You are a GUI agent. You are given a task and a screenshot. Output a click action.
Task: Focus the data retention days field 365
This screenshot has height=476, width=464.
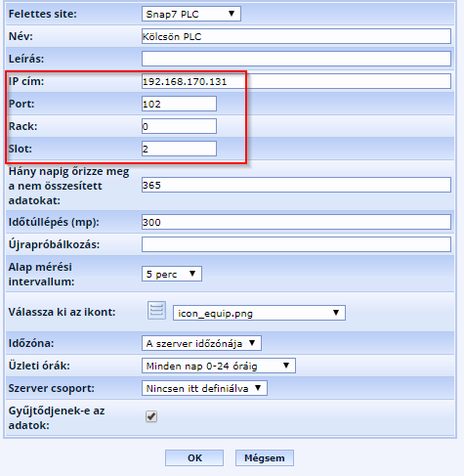point(296,185)
